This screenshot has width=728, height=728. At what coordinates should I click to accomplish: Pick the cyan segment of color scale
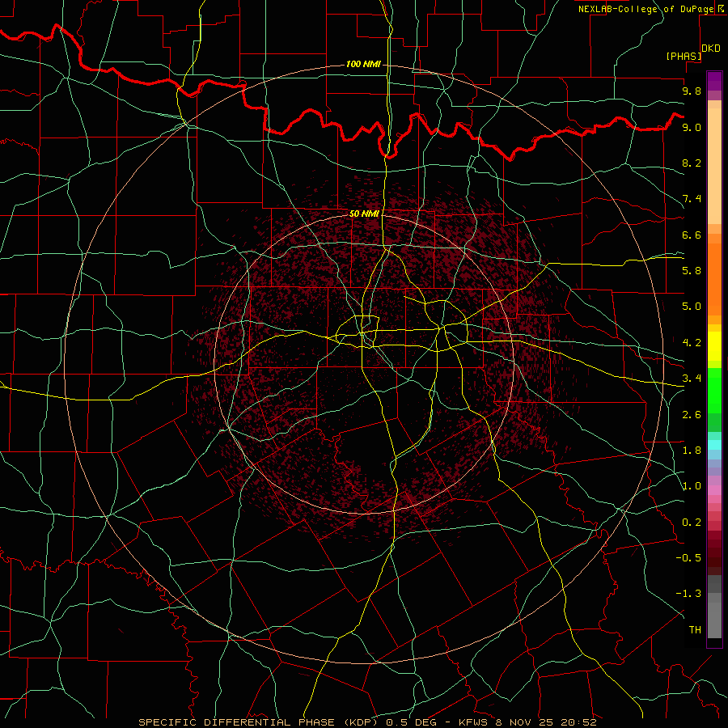tap(714, 445)
